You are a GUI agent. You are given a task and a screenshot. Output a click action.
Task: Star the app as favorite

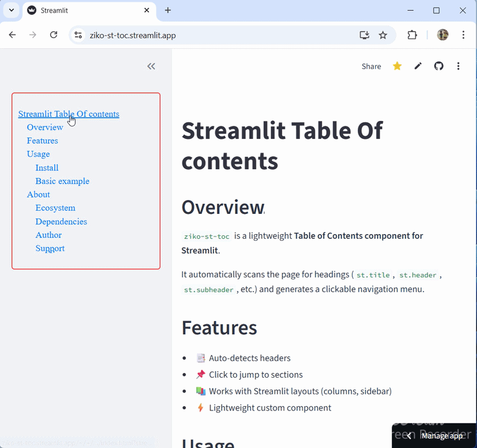click(397, 66)
